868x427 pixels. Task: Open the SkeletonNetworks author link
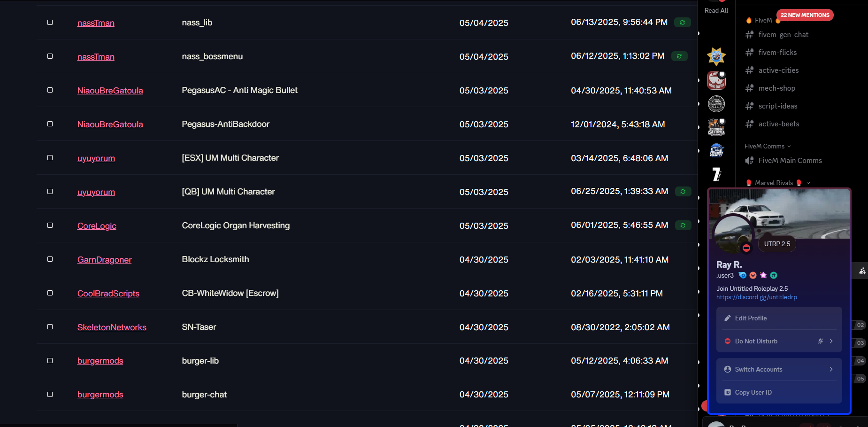pos(112,327)
